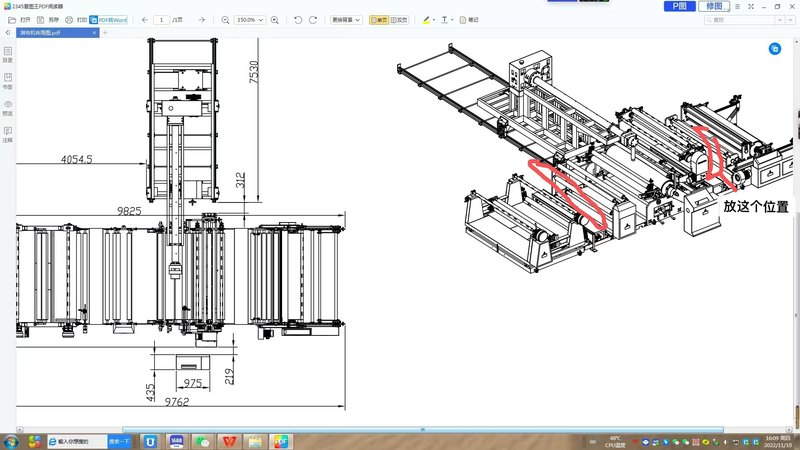The width and height of the screenshot is (800, 450).
Task: Click the vertical scrollbar thumb at bottom right
Action: click(x=797, y=417)
